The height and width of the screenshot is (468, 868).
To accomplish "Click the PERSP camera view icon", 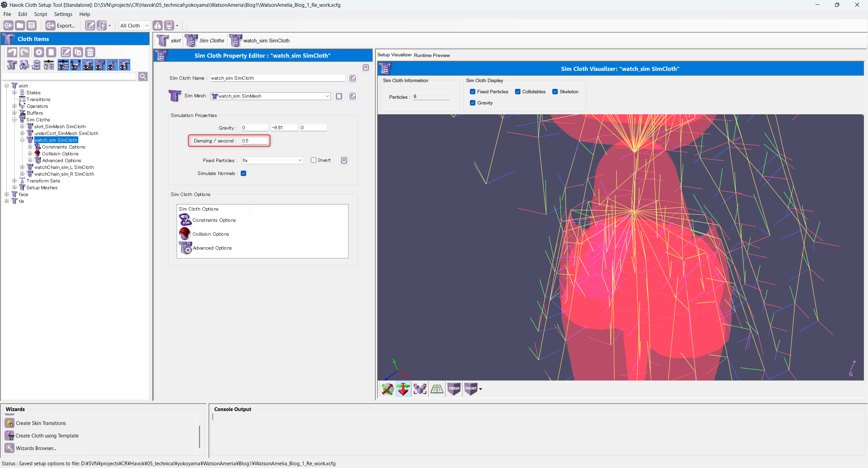I will [454, 389].
